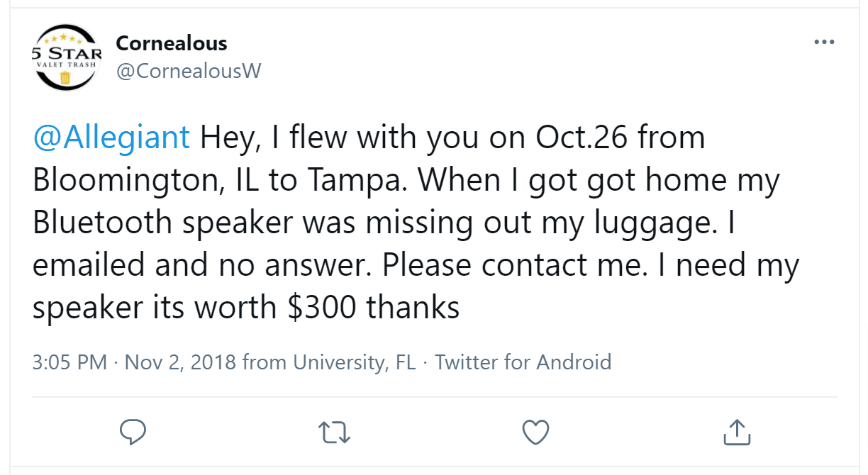The width and height of the screenshot is (868, 475).
Task: Retweet this post using the retweet icon
Action: pyautogui.click(x=335, y=432)
